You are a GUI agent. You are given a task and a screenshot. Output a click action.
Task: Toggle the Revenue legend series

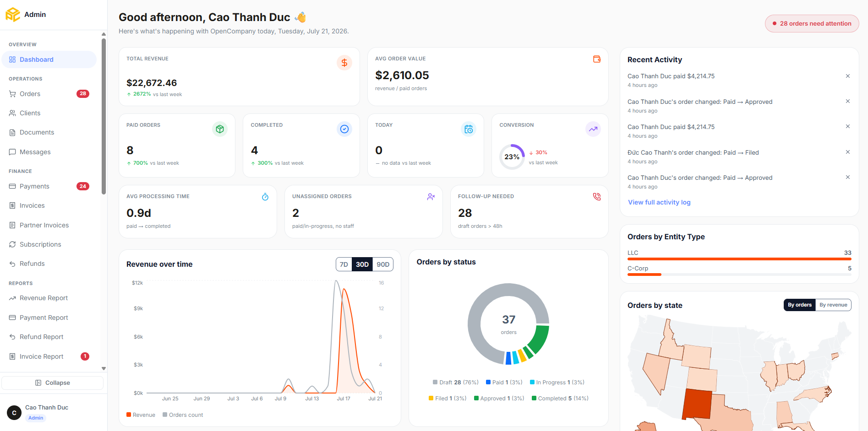(x=141, y=415)
